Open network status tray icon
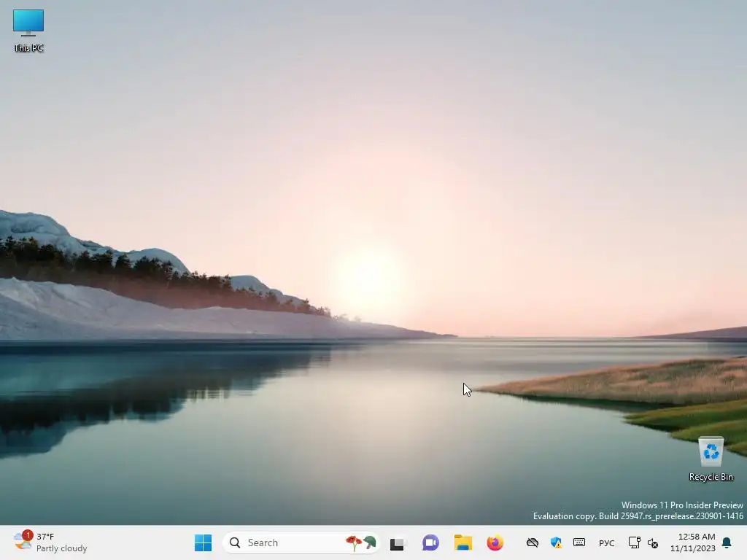 point(634,542)
